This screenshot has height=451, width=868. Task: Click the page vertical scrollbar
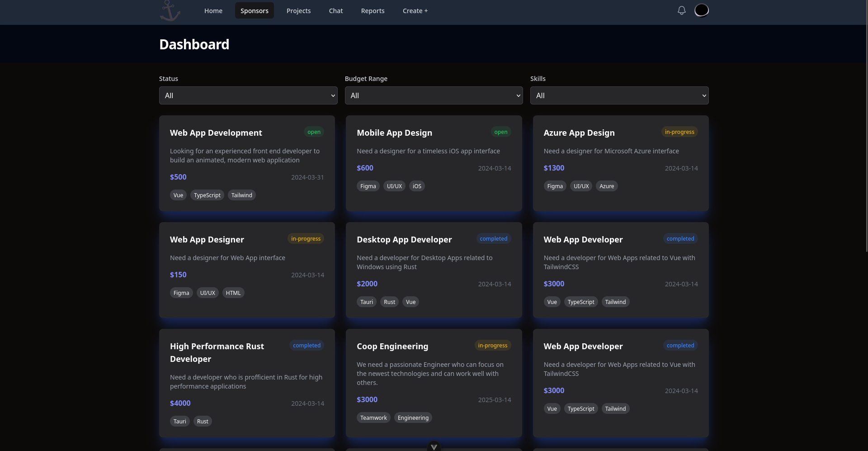[x=866, y=126]
